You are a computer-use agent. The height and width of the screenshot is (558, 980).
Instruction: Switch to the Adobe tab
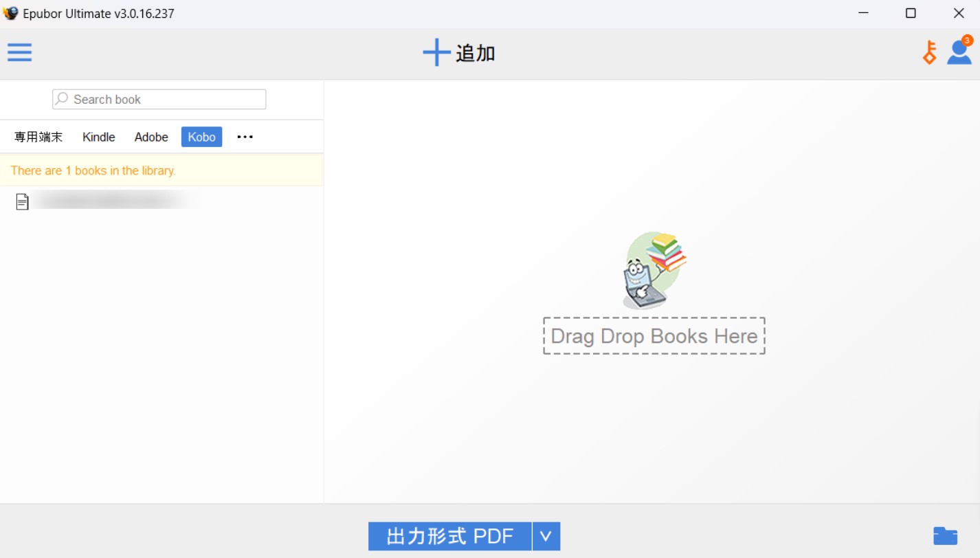click(151, 137)
